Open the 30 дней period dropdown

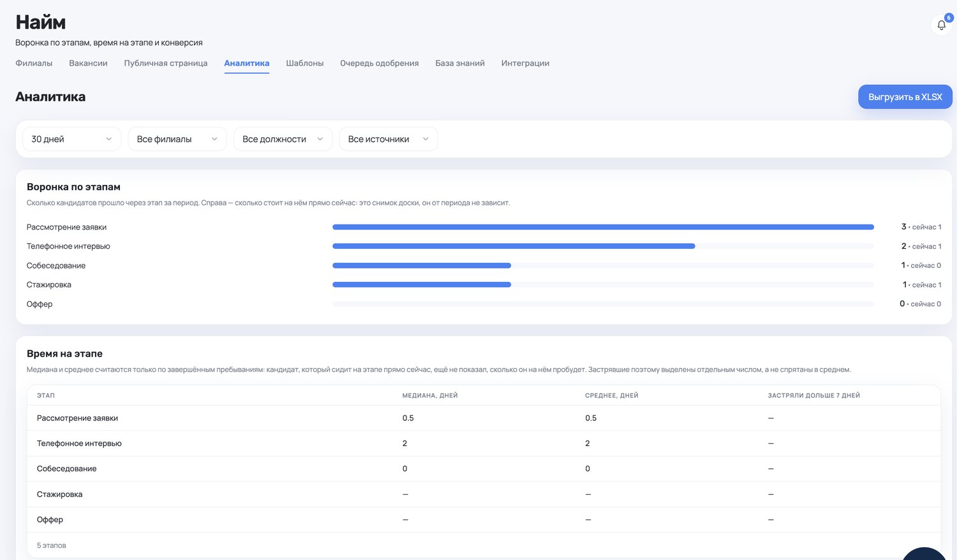[x=71, y=139]
